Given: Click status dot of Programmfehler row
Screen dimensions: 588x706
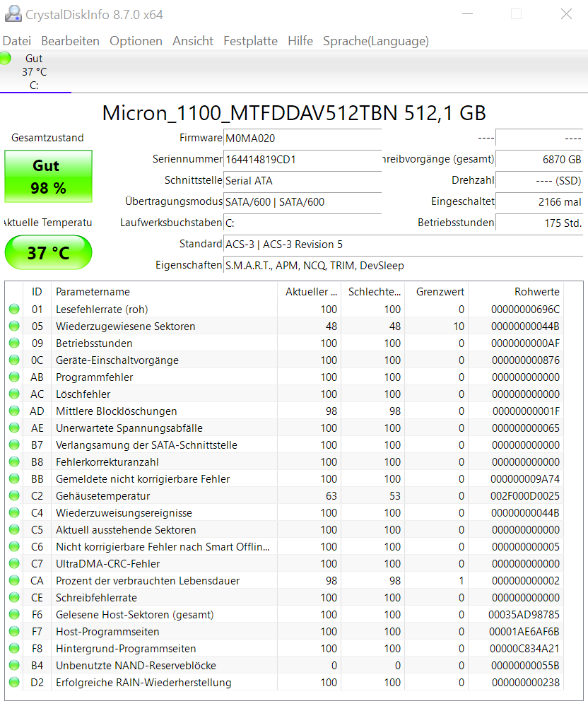Looking at the screenshot, I should tap(14, 377).
